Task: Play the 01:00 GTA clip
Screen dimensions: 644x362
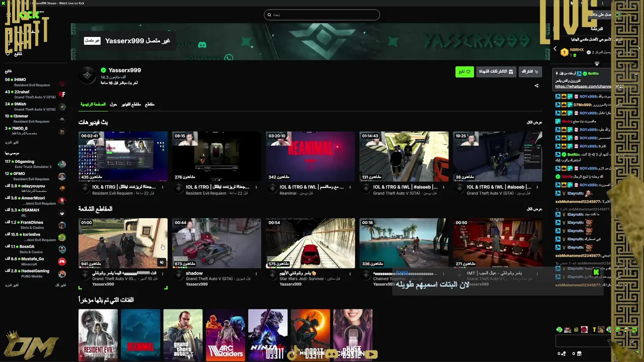Action: 123,243
